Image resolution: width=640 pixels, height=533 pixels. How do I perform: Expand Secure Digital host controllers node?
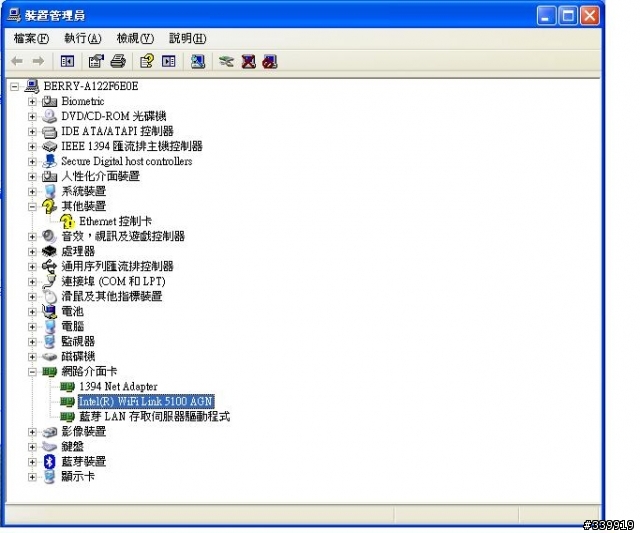click(x=32, y=162)
